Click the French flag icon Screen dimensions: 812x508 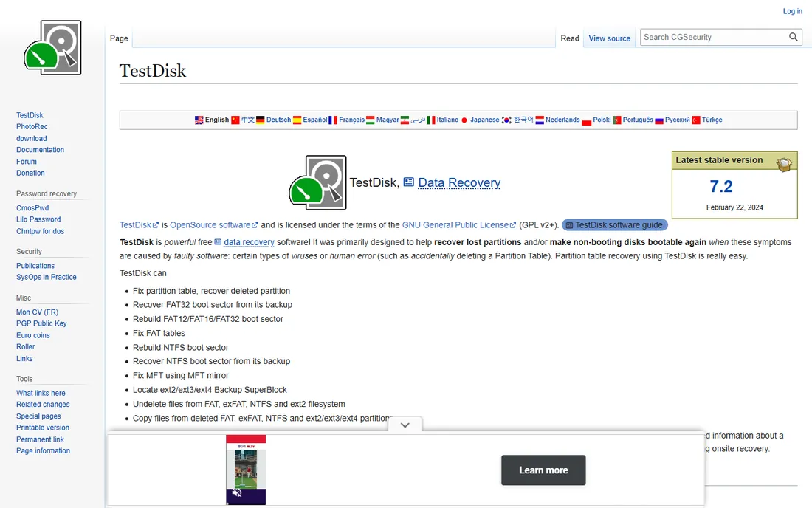click(333, 120)
